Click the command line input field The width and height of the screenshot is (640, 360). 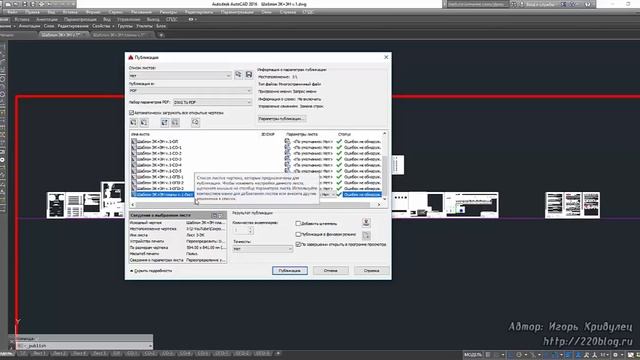pyautogui.click(x=84, y=346)
